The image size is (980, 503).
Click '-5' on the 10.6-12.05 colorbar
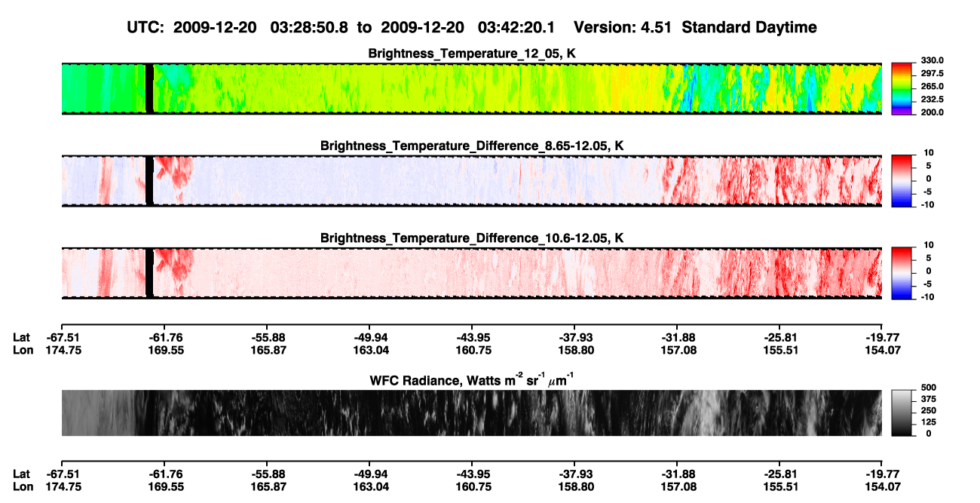[928, 284]
